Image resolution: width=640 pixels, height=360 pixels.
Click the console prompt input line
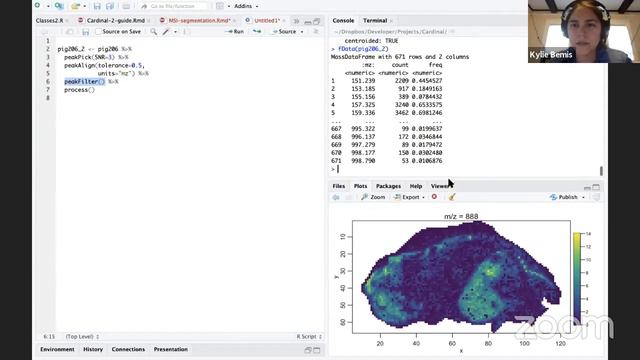pos(465,169)
